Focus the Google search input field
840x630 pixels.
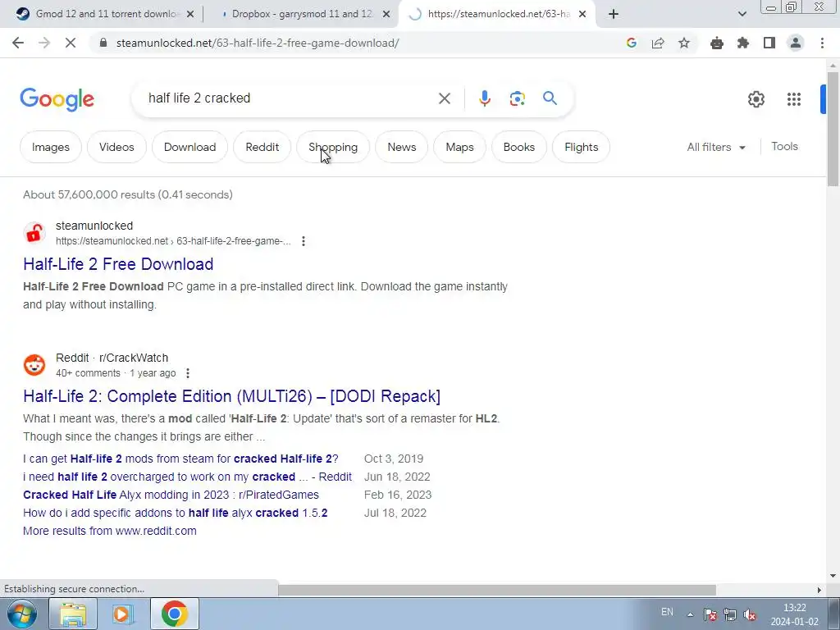tap(290, 98)
